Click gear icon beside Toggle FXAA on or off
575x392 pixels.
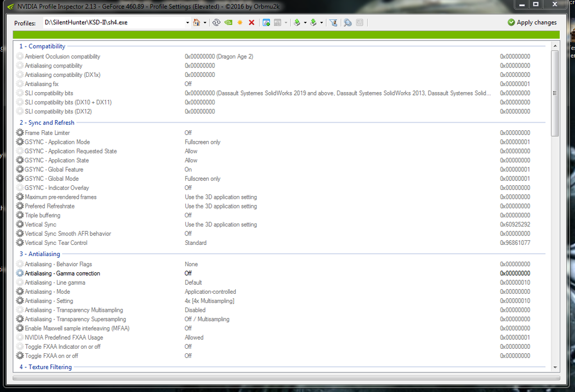click(x=20, y=355)
